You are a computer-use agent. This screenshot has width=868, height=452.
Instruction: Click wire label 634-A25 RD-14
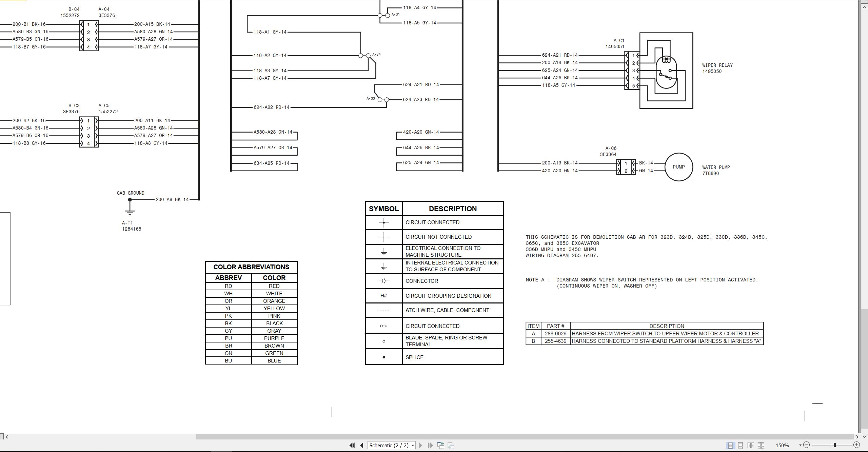272,163
